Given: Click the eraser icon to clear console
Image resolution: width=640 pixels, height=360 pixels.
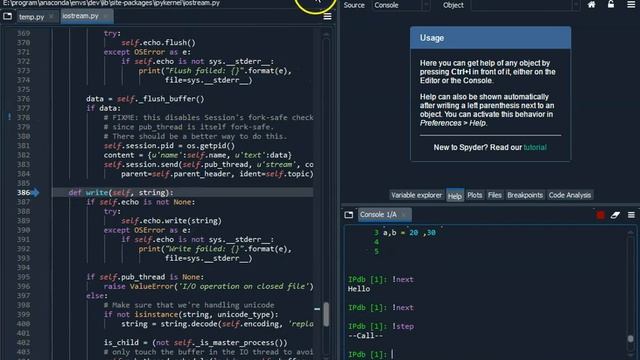Looking at the screenshot, I should [x=615, y=215].
